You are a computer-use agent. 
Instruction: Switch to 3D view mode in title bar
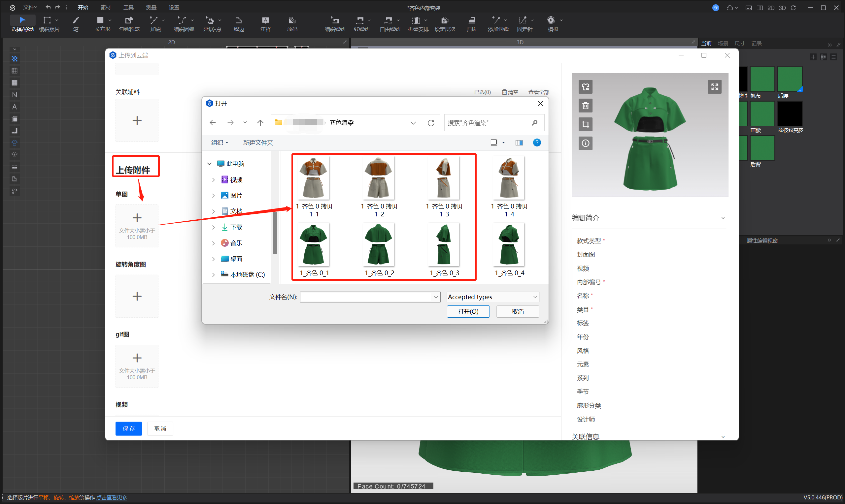pyautogui.click(x=782, y=8)
